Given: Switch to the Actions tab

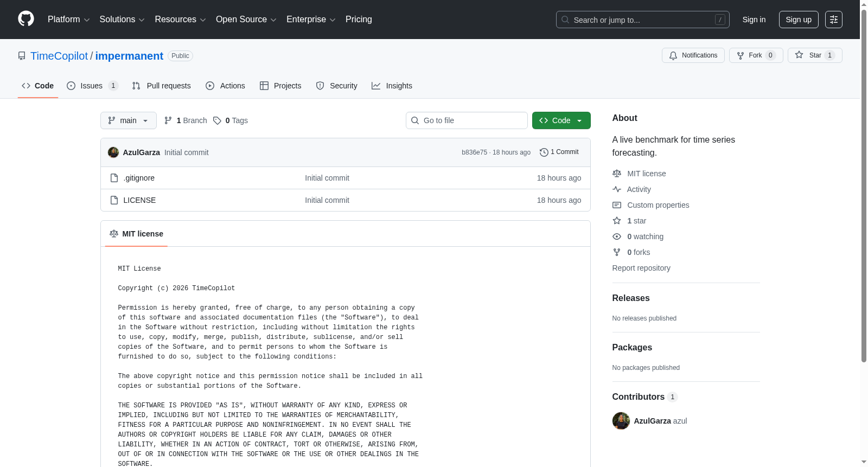Looking at the screenshot, I should [226, 86].
